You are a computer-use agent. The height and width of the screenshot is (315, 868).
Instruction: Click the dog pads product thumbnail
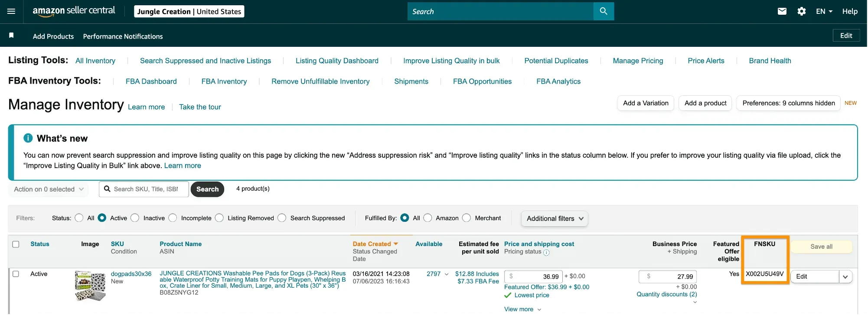[90, 286]
